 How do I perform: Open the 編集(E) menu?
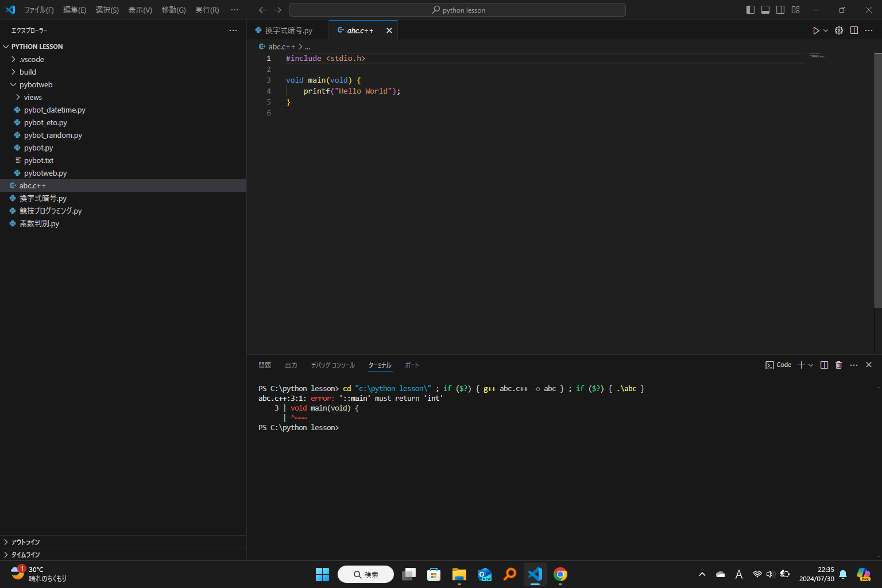click(x=75, y=10)
